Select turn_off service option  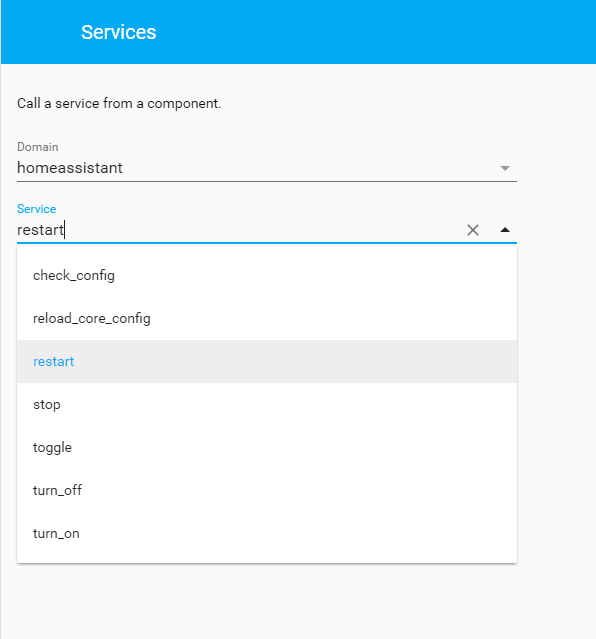[267, 490]
